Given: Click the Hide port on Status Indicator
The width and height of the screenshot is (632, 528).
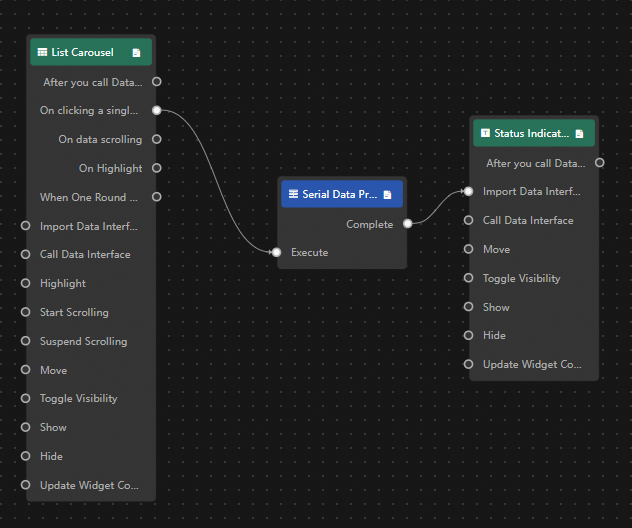Looking at the screenshot, I should [469, 335].
